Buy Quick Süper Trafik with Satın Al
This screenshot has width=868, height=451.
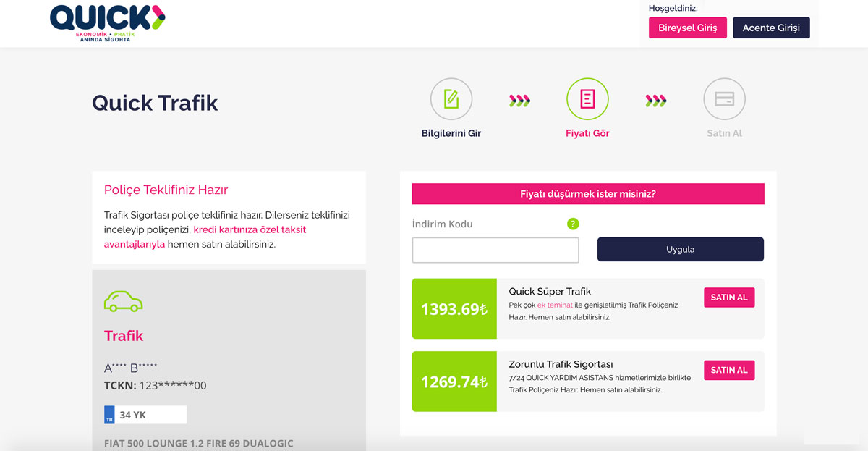pos(729,298)
